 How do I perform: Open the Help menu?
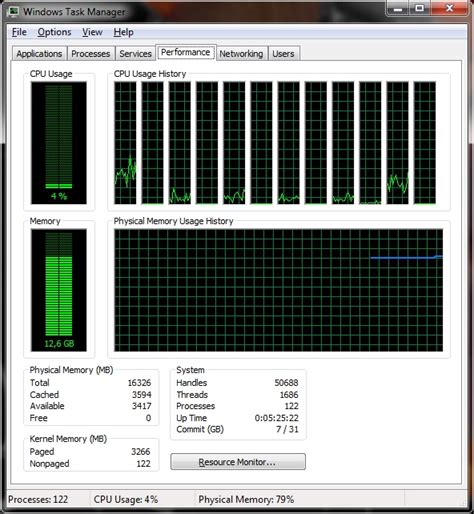(x=123, y=32)
